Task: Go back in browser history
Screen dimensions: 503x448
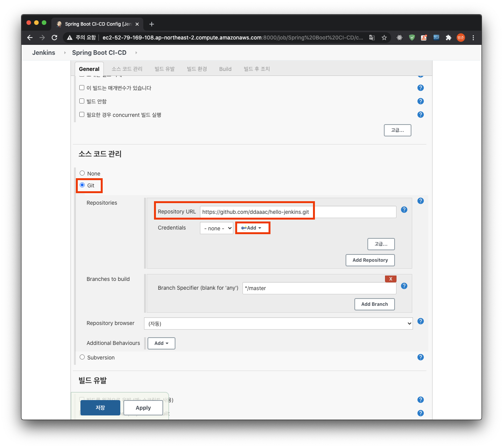Action: [30, 38]
